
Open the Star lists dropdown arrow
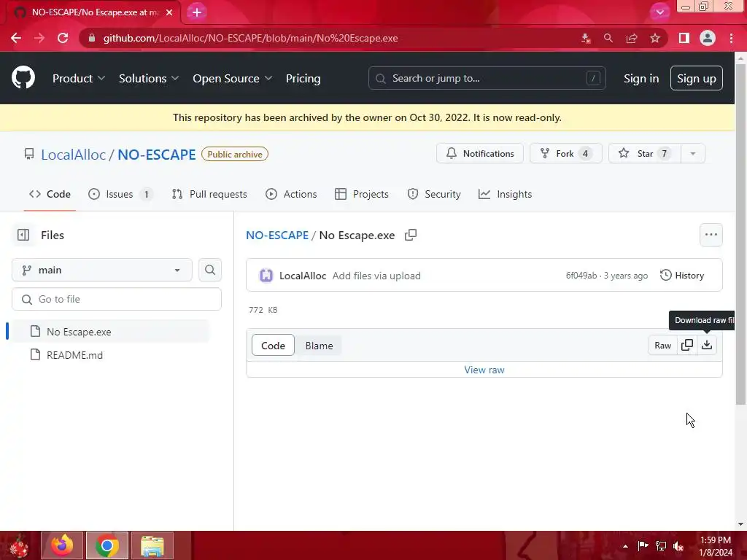click(693, 153)
